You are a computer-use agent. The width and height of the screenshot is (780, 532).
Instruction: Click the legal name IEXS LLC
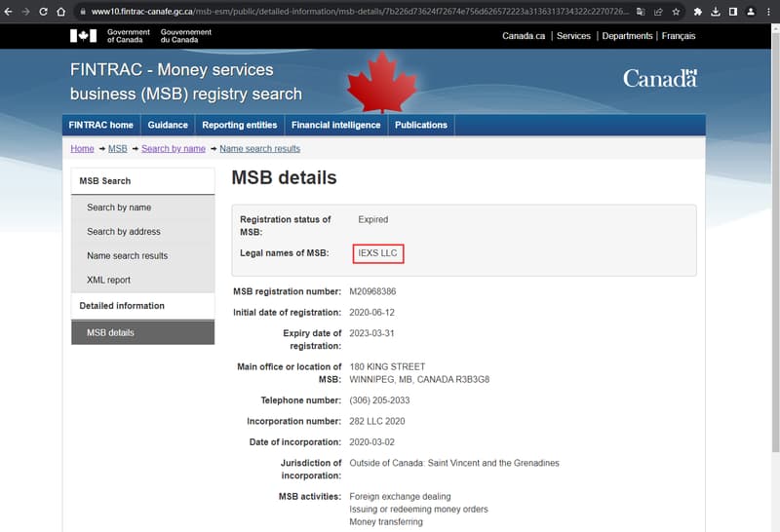[377, 253]
